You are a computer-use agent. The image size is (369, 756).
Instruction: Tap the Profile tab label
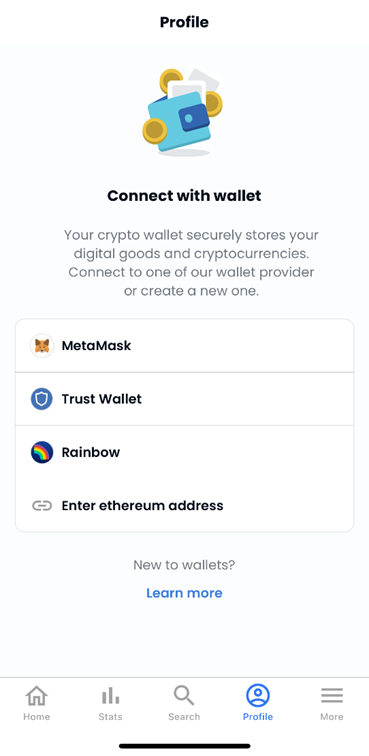(x=258, y=716)
